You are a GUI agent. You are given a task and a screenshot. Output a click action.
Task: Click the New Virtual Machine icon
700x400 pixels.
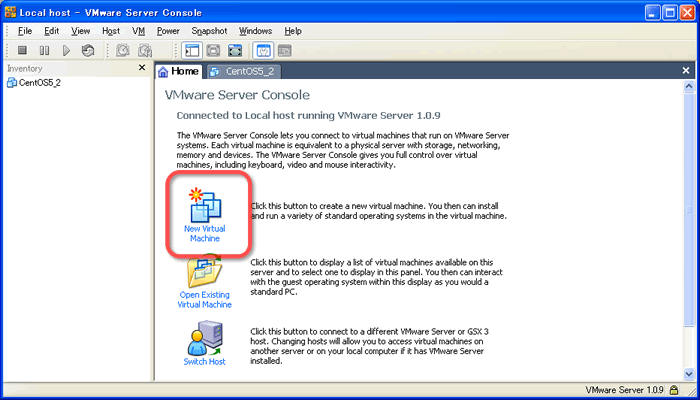[x=205, y=205]
